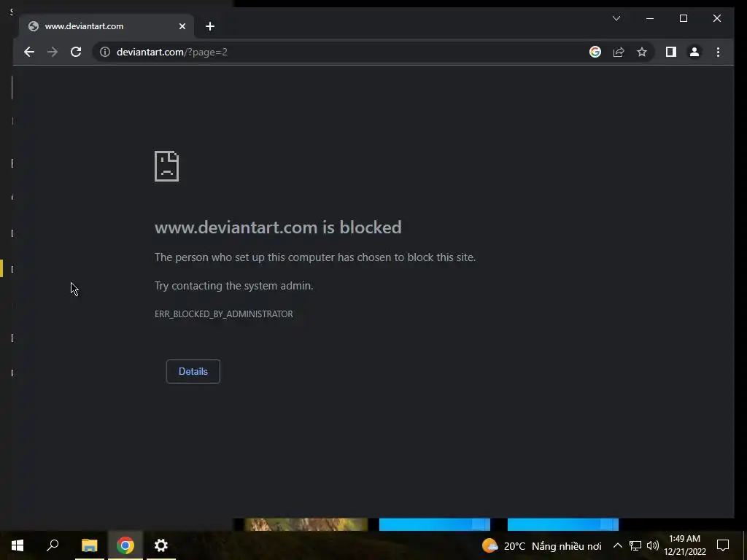Open the notification center icon

[723, 545]
